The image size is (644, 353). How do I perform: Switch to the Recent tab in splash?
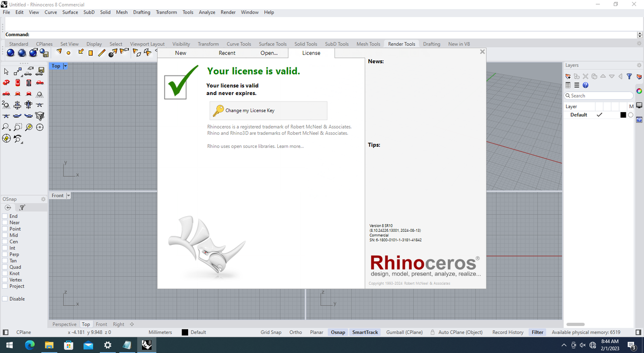pos(227,53)
